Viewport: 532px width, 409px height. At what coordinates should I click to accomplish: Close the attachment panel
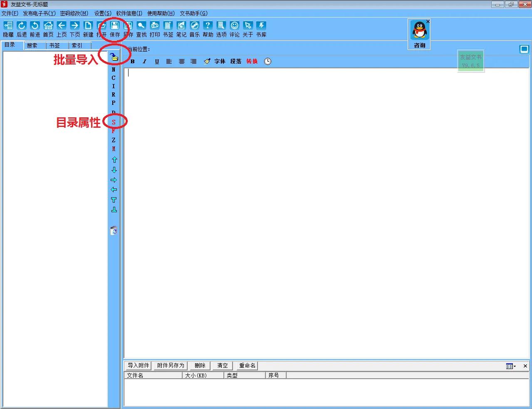(x=525, y=366)
